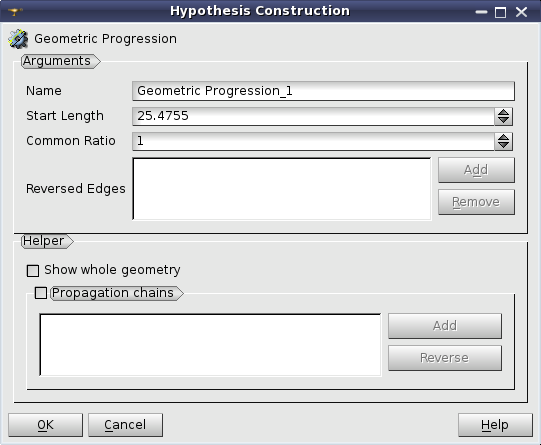541x445 pixels.
Task: Click the Common Ratio value field
Action: [x=314, y=141]
